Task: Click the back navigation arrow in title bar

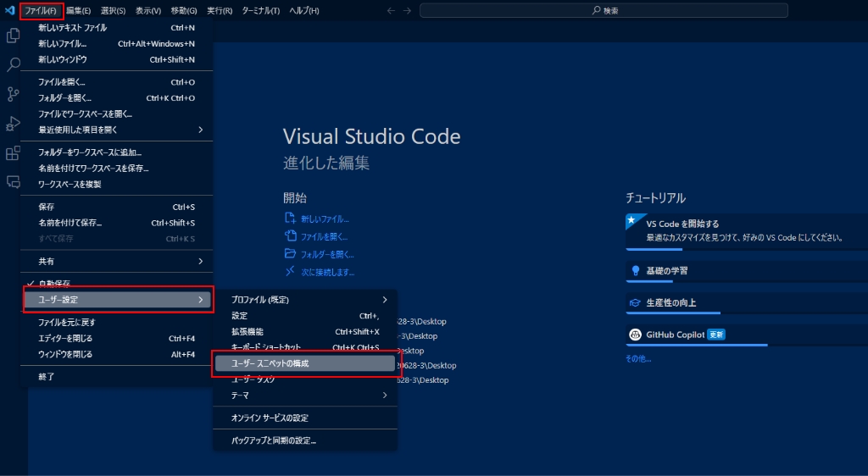Action: 391,10
